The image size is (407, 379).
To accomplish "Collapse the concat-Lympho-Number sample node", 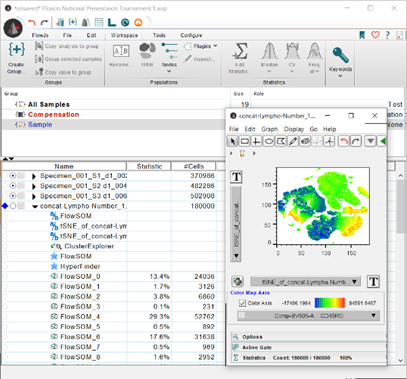I will coord(35,206).
